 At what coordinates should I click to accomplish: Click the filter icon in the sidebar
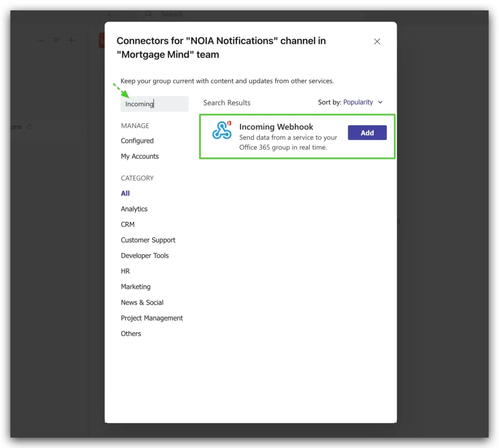[57, 40]
